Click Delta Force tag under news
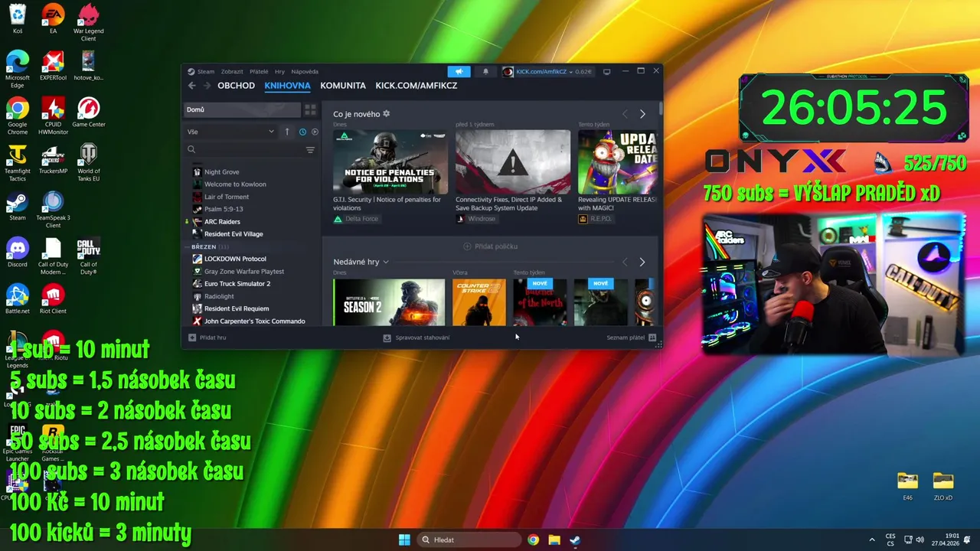Image resolution: width=980 pixels, height=551 pixels. coord(356,219)
